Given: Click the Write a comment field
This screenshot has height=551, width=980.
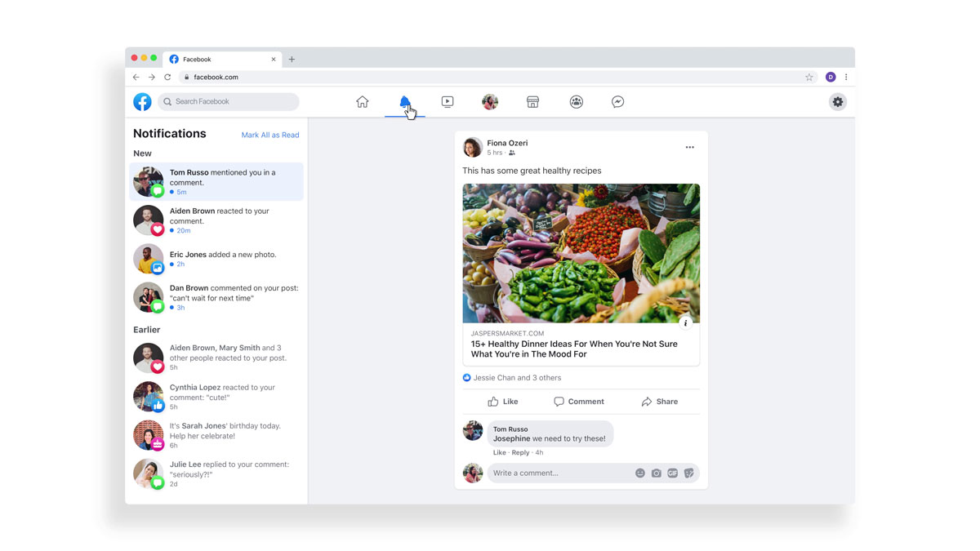Looking at the screenshot, I should coord(560,473).
